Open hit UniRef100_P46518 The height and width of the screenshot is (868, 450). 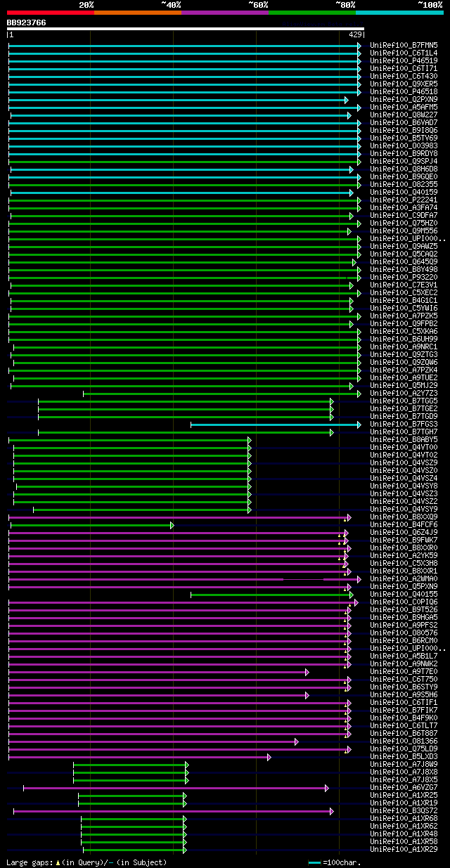point(404,91)
